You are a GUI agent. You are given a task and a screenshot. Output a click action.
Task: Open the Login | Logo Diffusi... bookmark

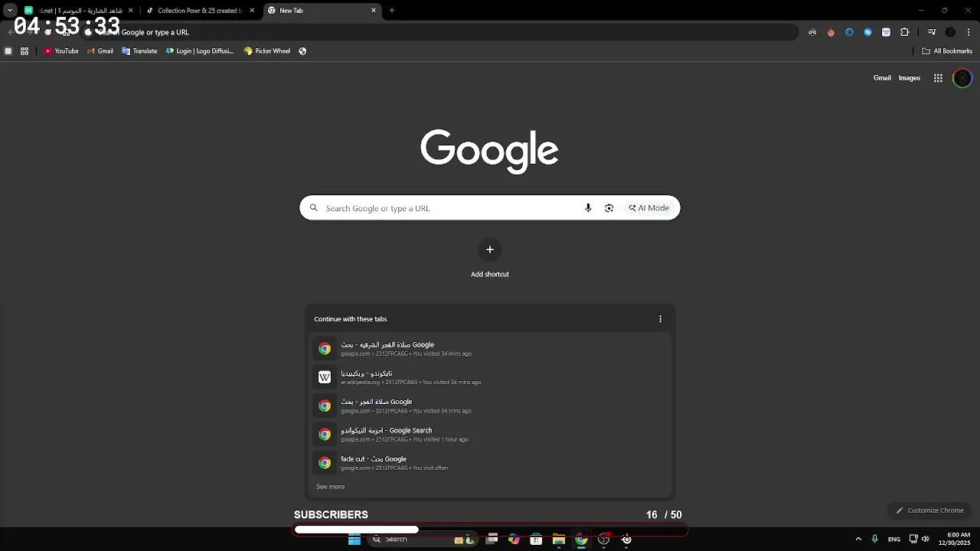point(200,51)
